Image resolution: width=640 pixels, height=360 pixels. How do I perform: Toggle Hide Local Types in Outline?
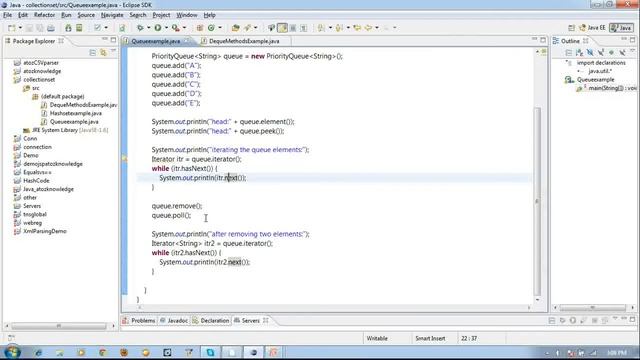click(622, 53)
